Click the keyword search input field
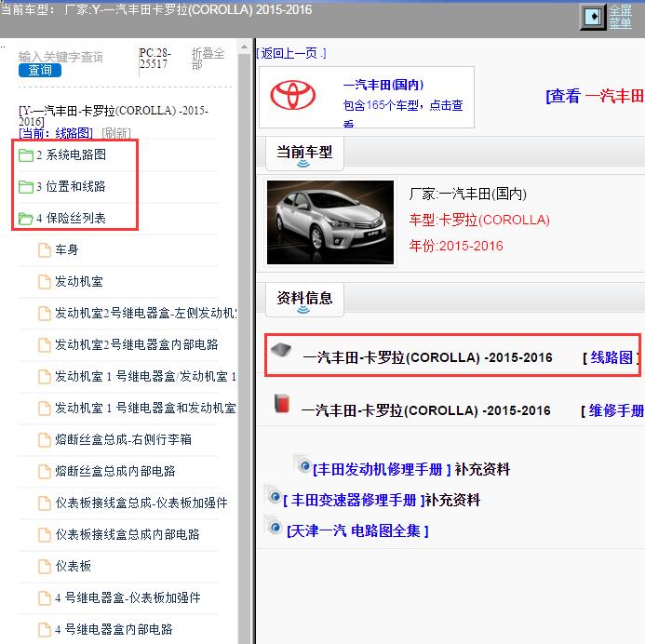 coord(60,57)
